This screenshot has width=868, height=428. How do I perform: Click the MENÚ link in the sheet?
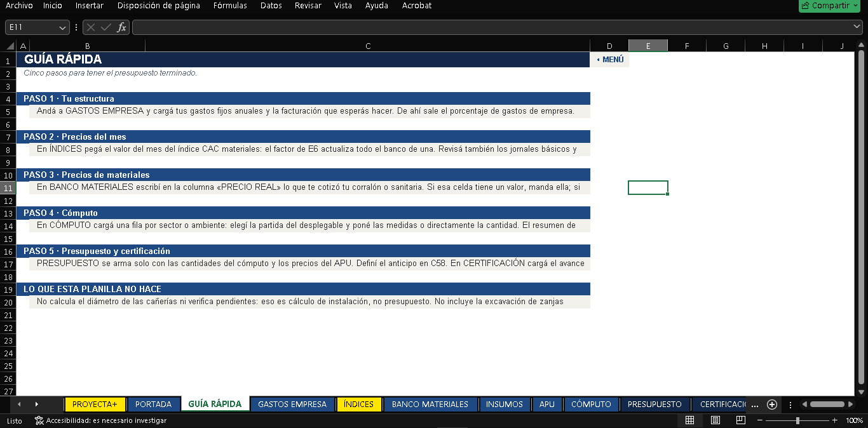click(610, 60)
